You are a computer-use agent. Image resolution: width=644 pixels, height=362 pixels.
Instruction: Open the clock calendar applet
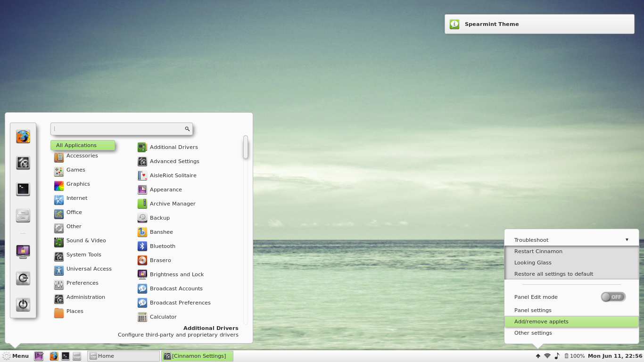615,356
